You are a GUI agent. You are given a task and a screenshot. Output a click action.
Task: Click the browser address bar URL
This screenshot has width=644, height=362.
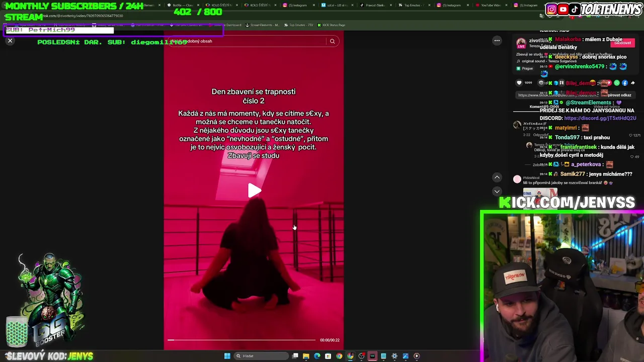point(83,16)
